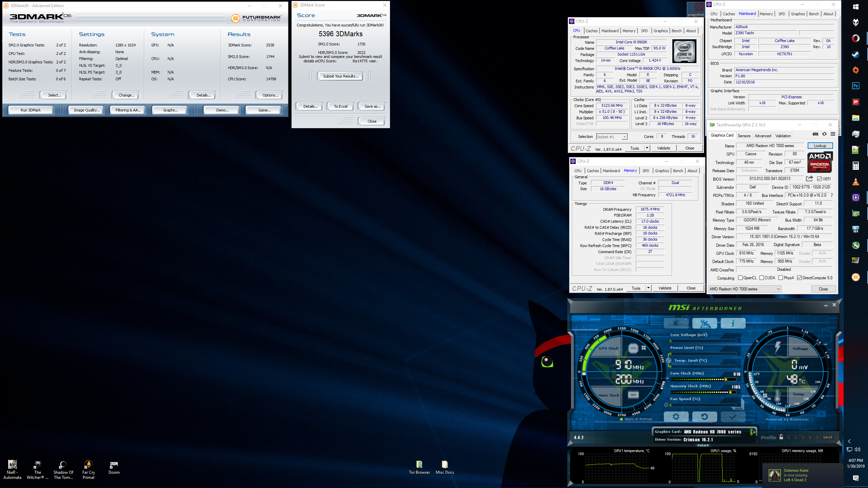This screenshot has width=868, height=488.
Task: Open File Explorer from the taskbar
Action: (855, 118)
